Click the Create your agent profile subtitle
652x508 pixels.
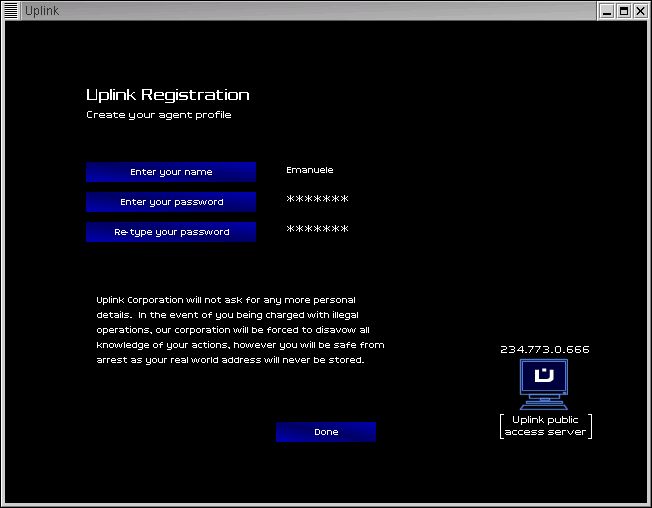(x=158, y=115)
